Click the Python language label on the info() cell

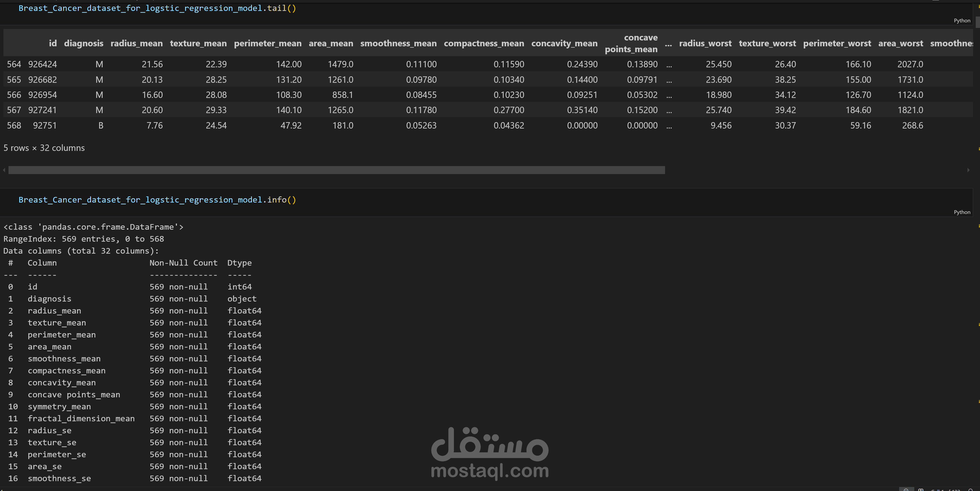click(x=962, y=212)
